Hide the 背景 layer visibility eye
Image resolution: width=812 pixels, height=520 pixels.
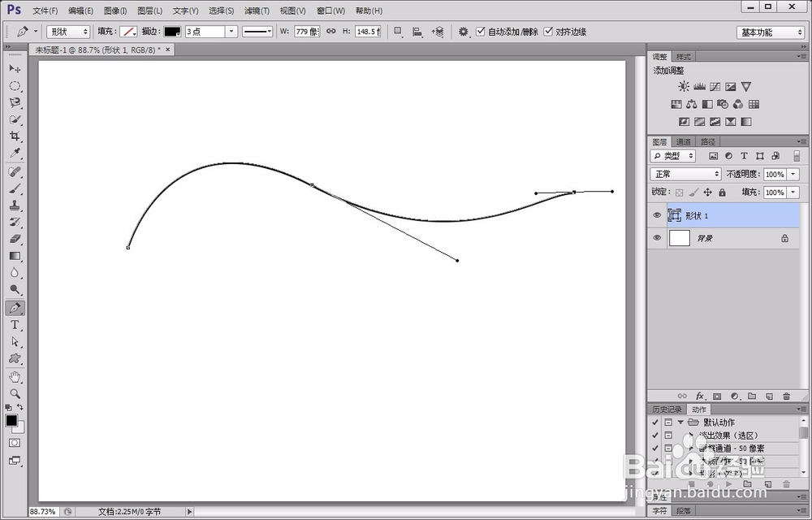[657, 238]
